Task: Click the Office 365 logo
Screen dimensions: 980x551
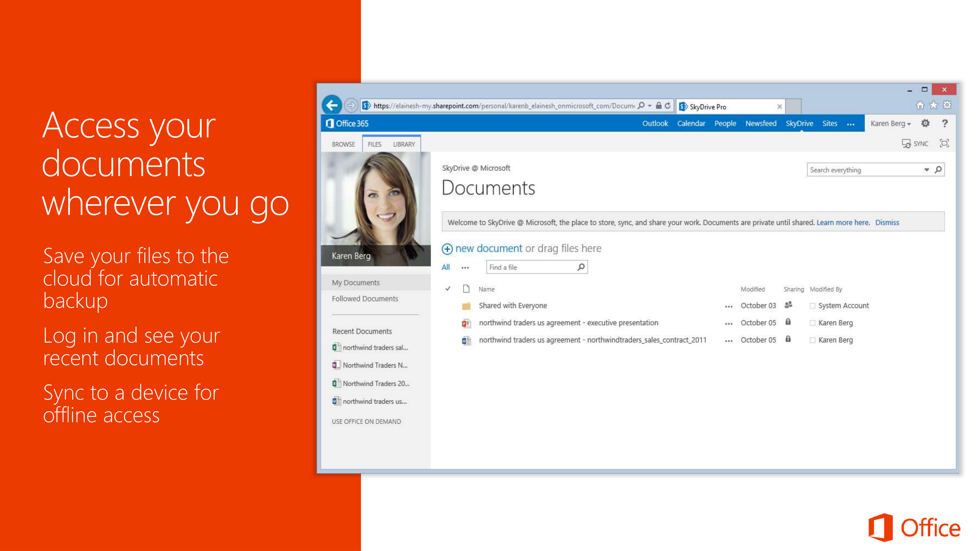Action: point(347,123)
